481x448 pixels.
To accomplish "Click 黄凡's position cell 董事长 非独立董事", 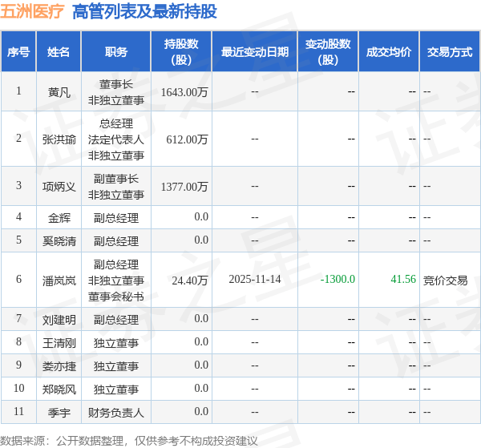I will click(116, 92).
